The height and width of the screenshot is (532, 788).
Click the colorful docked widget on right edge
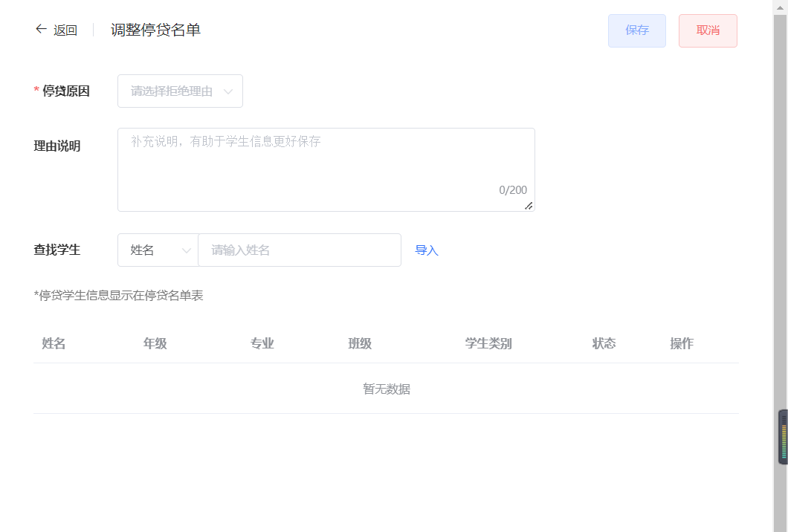(783, 437)
